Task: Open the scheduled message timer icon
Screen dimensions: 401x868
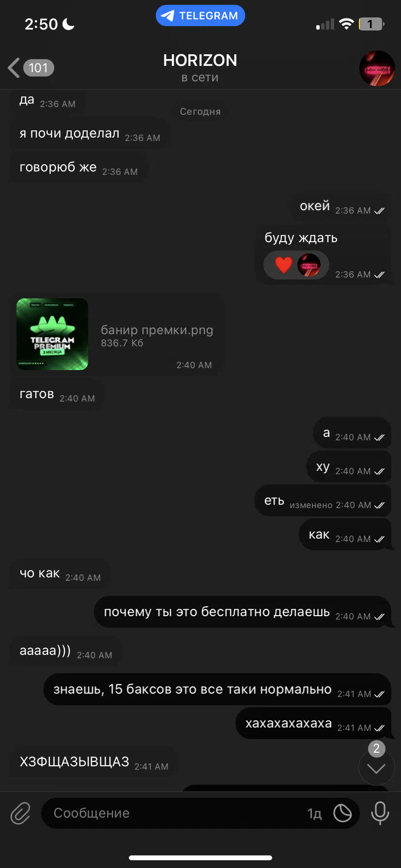Action: pos(342,813)
